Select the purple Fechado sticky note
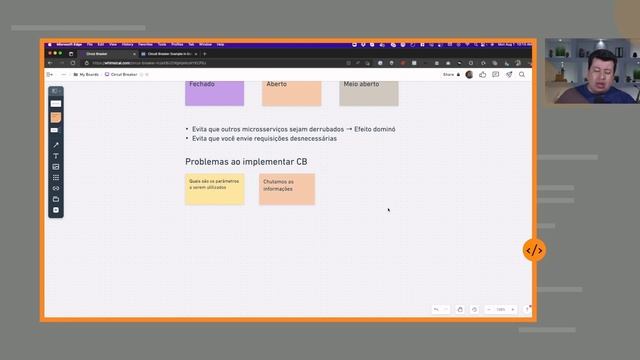The height and width of the screenshot is (360, 640). 214,93
